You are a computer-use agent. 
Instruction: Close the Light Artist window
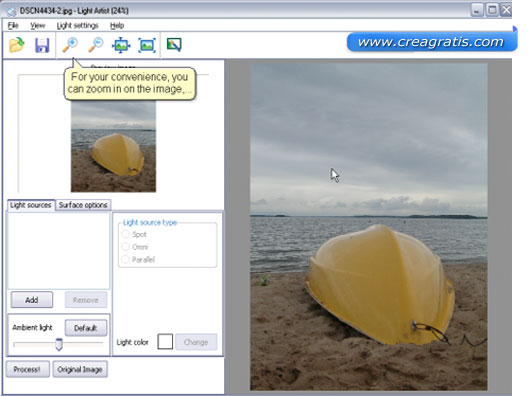coord(506,10)
